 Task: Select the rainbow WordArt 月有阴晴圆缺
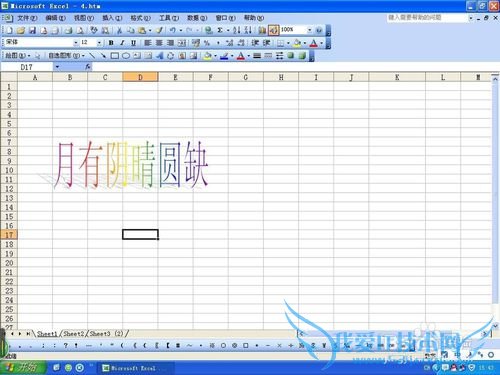tap(131, 164)
